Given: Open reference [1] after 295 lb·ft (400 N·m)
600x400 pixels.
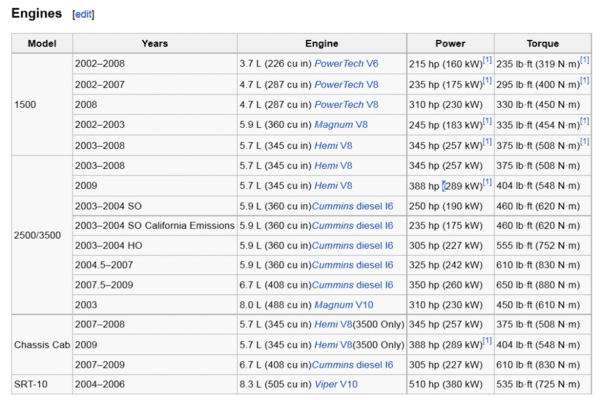Looking at the screenshot, I should click(x=585, y=81).
